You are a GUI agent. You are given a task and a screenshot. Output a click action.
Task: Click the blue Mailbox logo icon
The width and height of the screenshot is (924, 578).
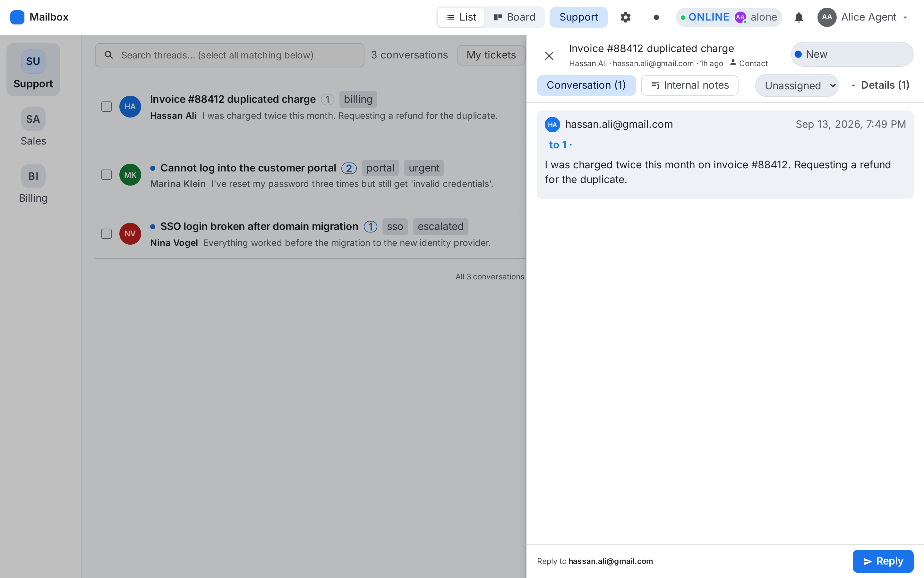(17, 17)
